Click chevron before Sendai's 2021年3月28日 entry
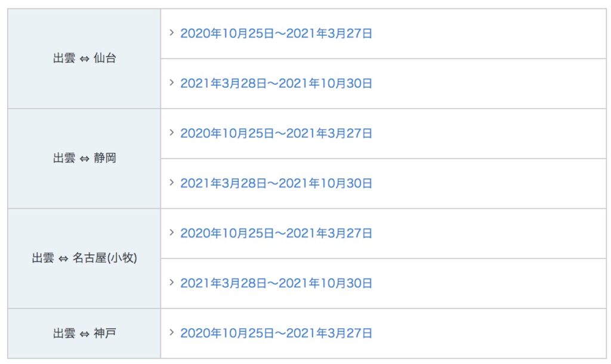611x364 pixels. tap(171, 83)
